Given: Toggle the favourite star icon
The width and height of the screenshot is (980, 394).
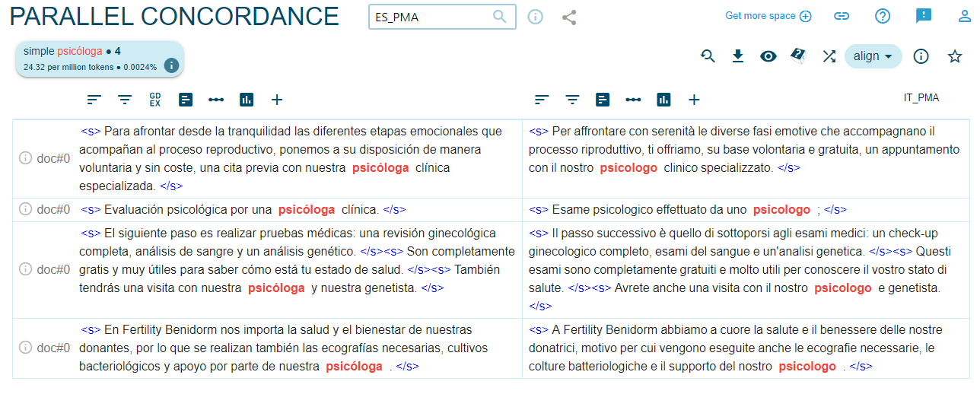Looking at the screenshot, I should pyautogui.click(x=955, y=56).
